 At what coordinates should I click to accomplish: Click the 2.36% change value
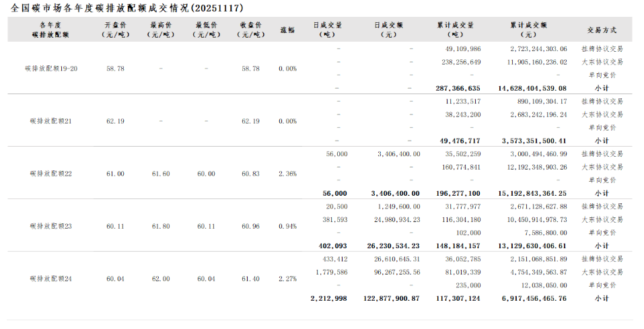[287, 174]
